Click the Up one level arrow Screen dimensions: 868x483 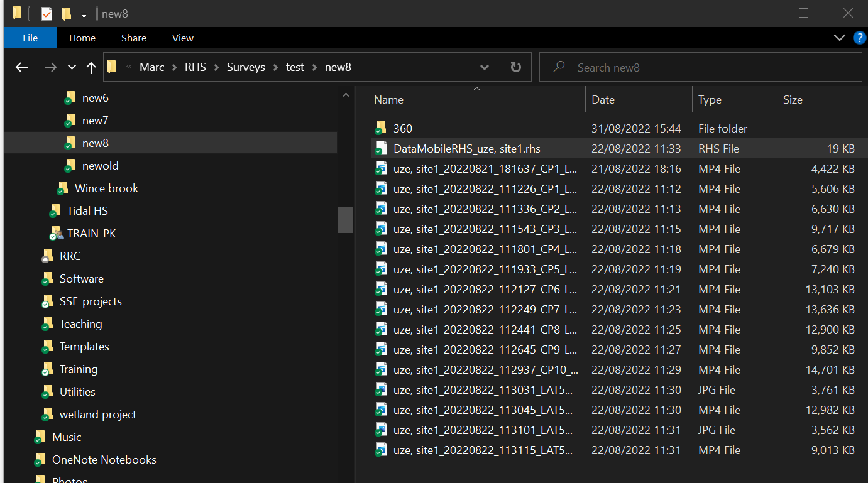[x=91, y=67]
